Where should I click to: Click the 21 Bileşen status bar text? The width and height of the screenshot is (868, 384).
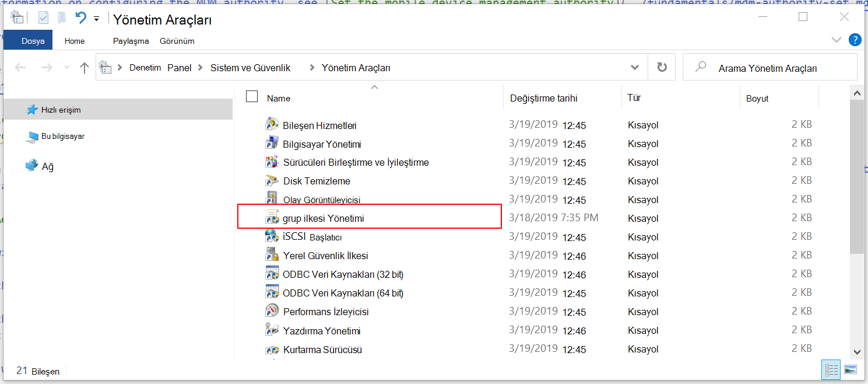(38, 371)
